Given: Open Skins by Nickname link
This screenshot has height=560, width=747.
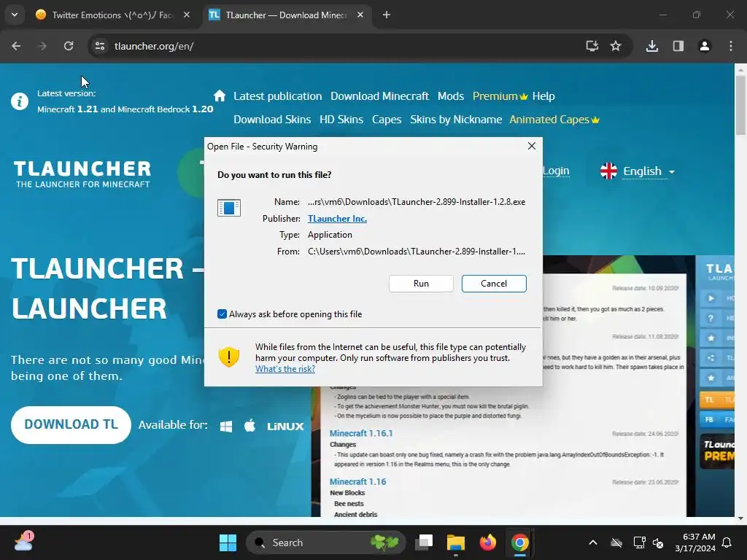Looking at the screenshot, I should tap(456, 120).
